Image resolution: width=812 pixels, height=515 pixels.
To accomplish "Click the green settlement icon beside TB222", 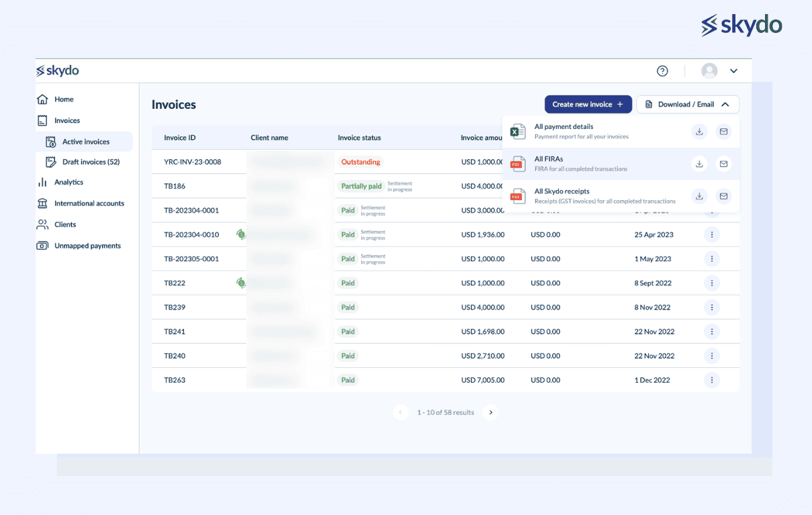I will (241, 283).
